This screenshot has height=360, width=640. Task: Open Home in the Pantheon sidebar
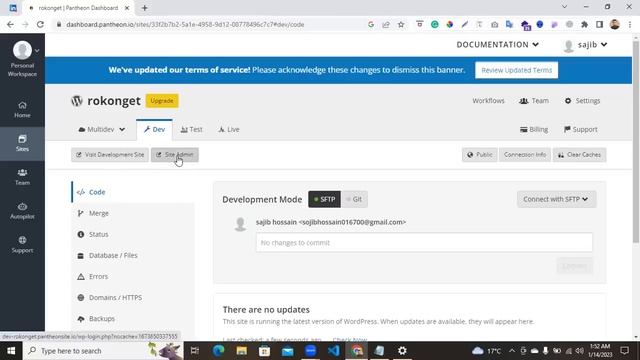[22, 109]
